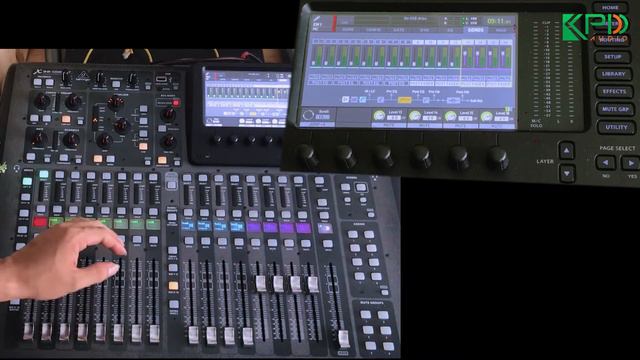
Task: Tap the Level 15 knob on the display
Action: tap(451, 117)
